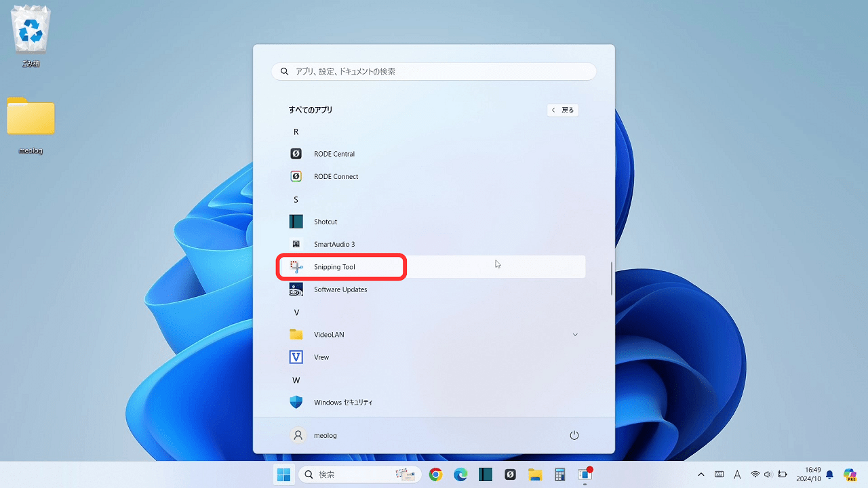
Task: Click the touch keyboard tray icon
Action: (x=719, y=474)
